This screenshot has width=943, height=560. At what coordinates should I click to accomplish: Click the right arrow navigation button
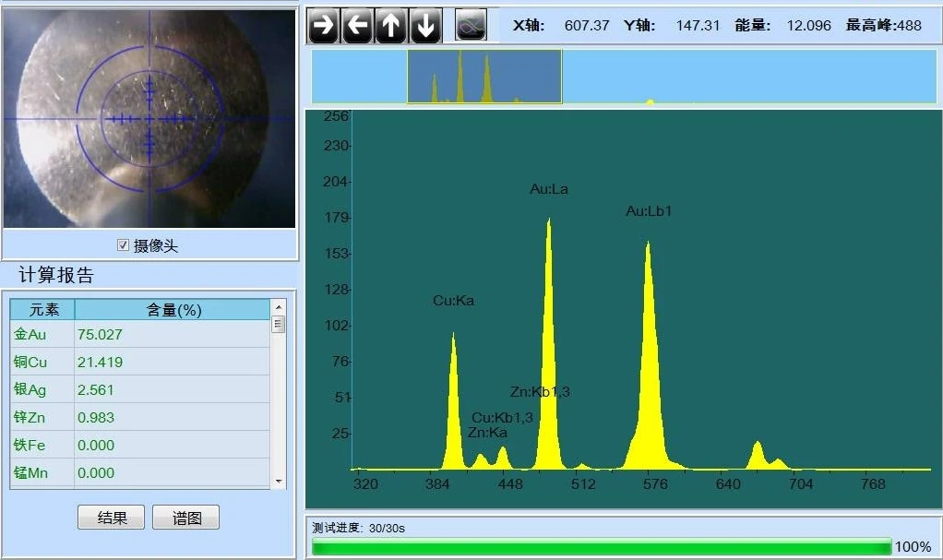[323, 26]
